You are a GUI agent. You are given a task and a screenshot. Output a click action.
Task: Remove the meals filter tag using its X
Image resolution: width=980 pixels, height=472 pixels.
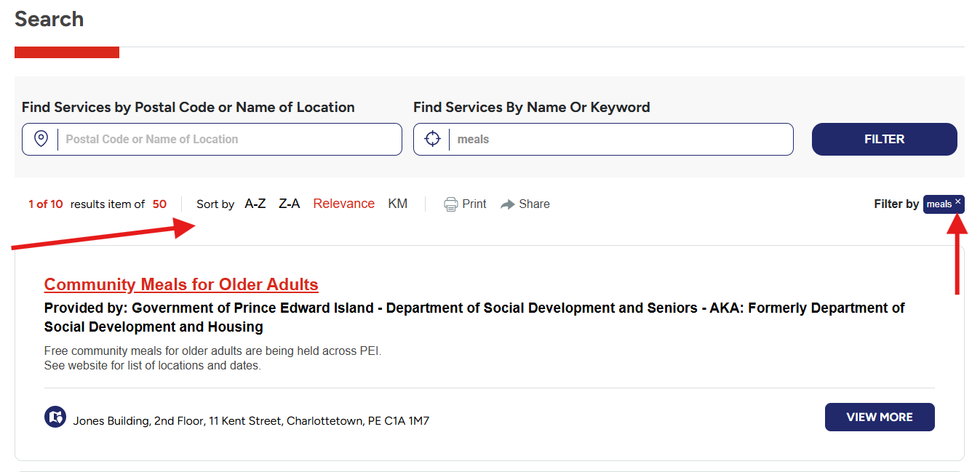(x=957, y=201)
